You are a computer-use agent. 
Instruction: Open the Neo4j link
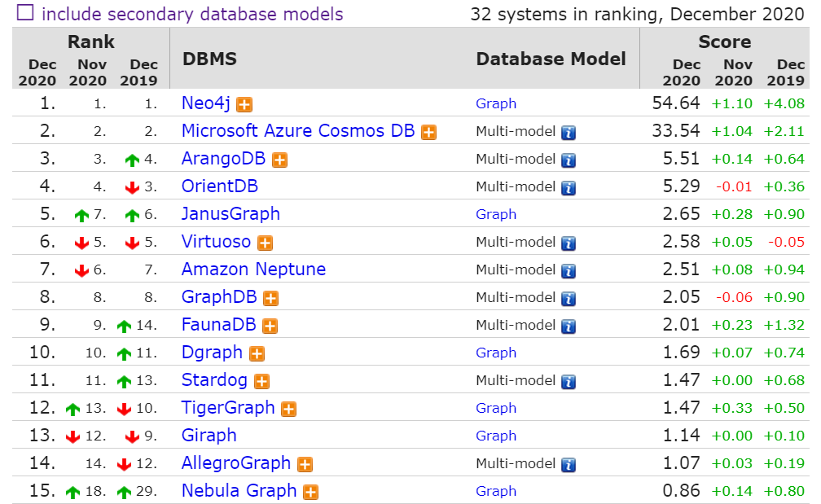206,103
